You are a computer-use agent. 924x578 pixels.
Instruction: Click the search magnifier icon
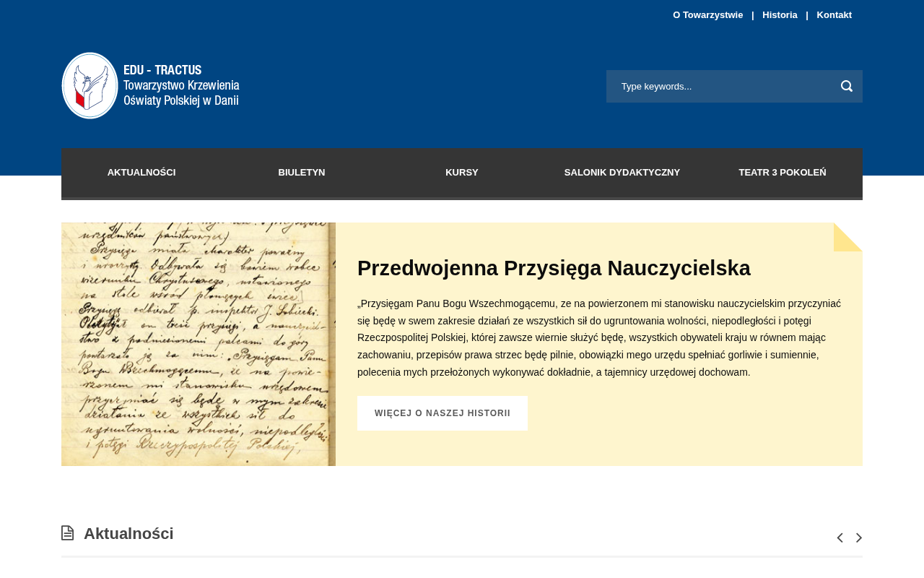click(x=847, y=86)
